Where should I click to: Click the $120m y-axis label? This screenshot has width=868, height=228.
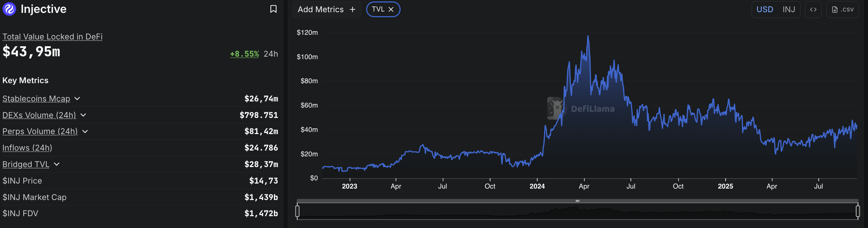(x=307, y=33)
